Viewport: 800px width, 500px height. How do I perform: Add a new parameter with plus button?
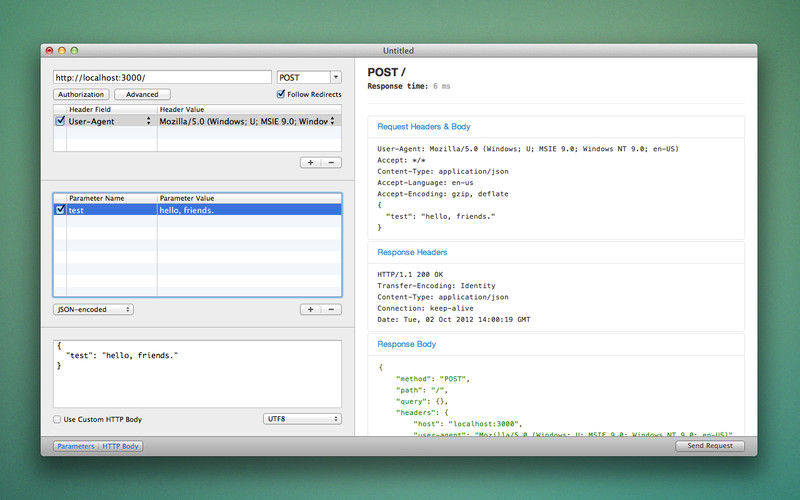click(x=310, y=309)
